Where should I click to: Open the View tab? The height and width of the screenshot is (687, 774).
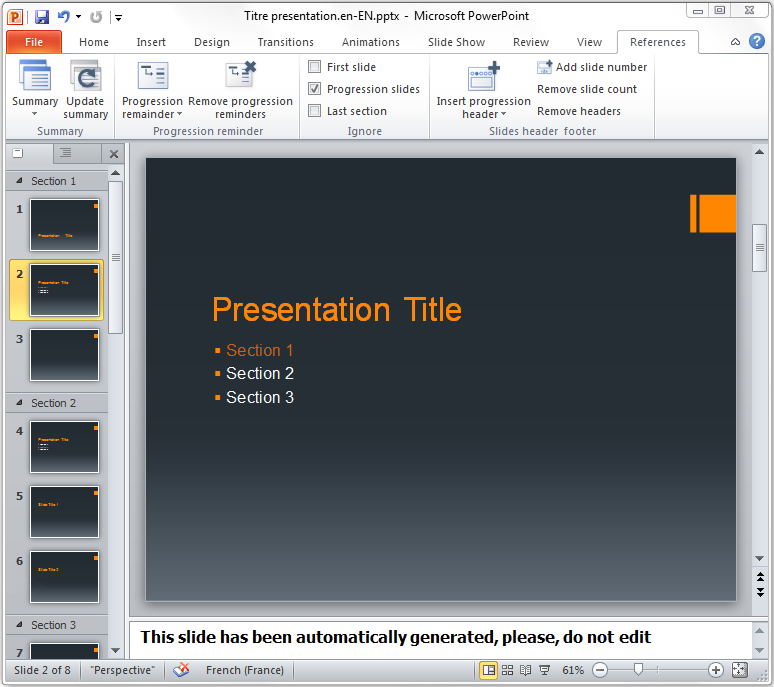click(x=589, y=42)
